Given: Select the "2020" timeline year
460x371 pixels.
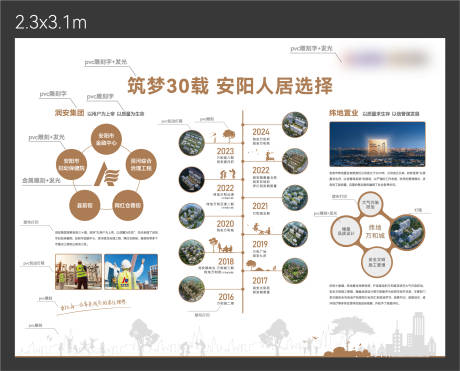Looking at the screenshot, I should [x=225, y=224].
